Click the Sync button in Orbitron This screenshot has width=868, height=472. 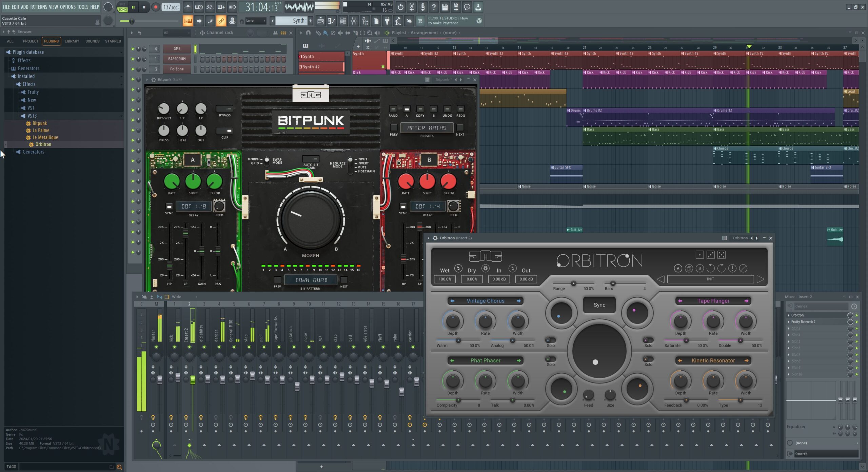(599, 305)
